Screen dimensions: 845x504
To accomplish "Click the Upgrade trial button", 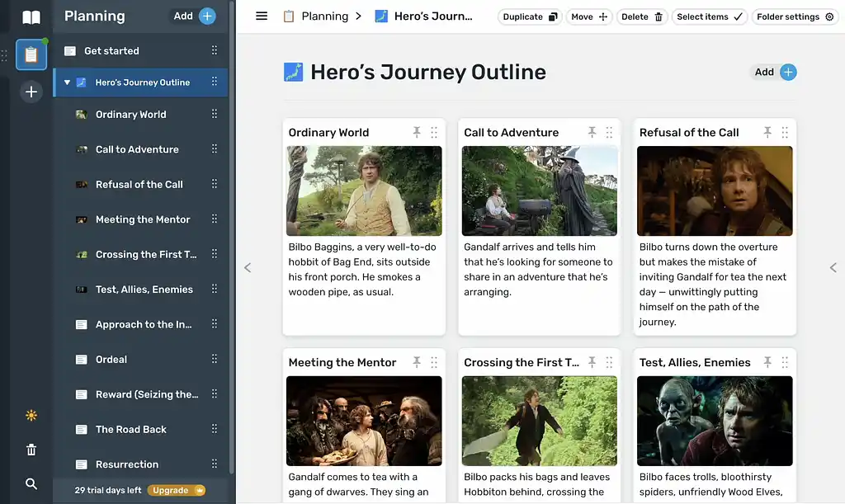I will pyautogui.click(x=176, y=490).
